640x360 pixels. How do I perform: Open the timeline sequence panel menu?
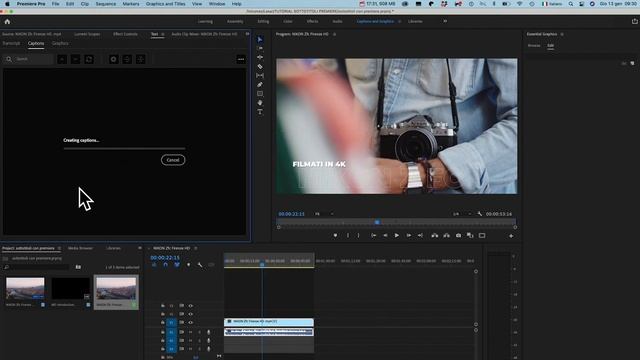(196, 248)
